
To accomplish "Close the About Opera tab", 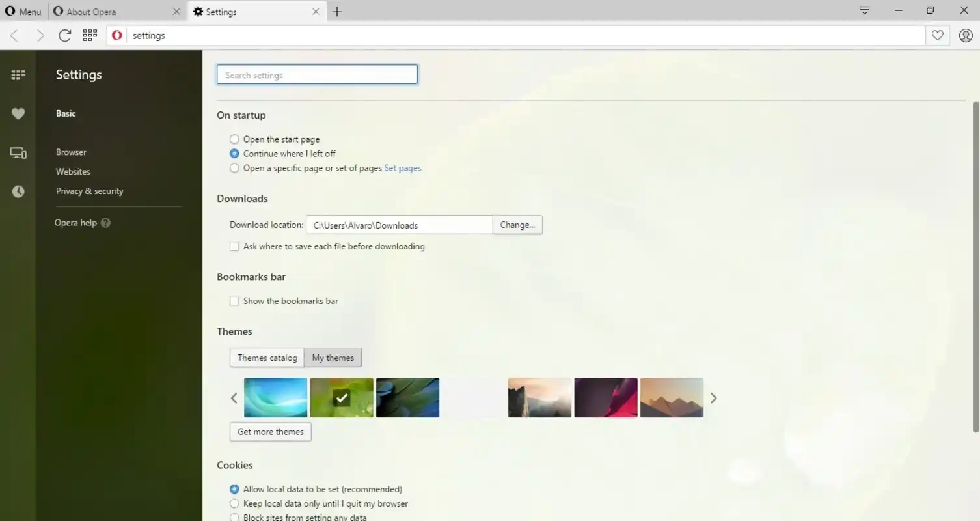I will [176, 12].
